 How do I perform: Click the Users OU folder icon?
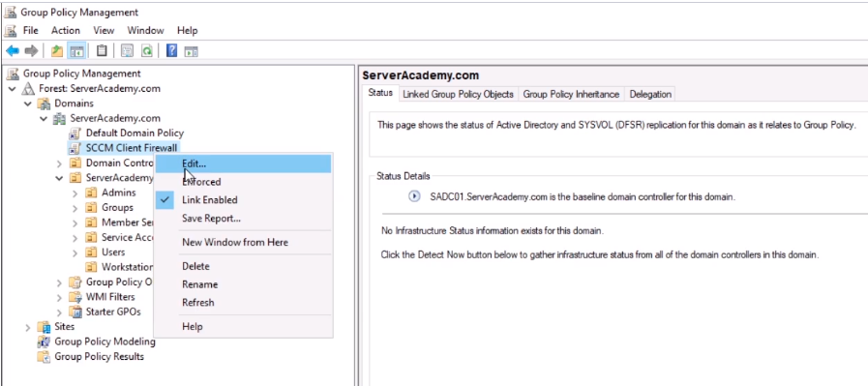point(91,252)
